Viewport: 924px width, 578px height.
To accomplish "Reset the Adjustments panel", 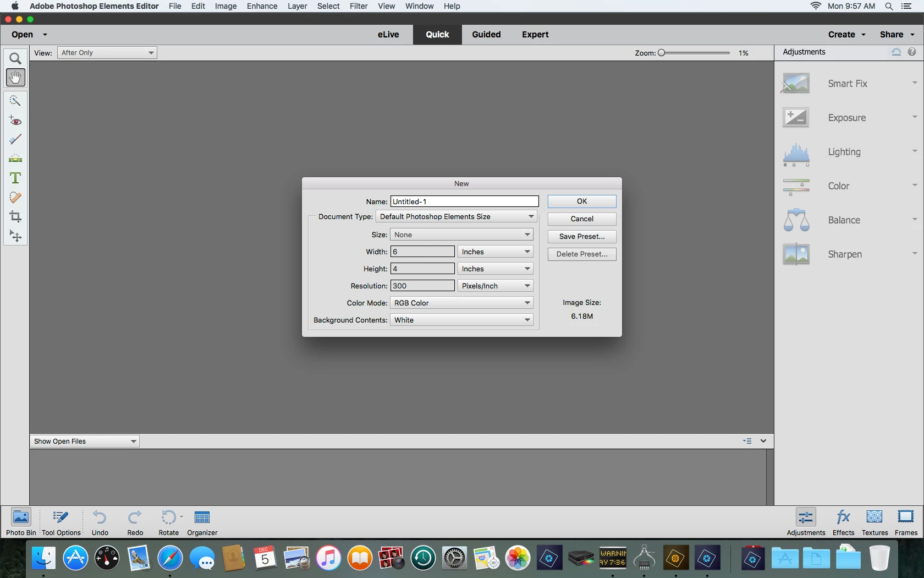I will 896,52.
